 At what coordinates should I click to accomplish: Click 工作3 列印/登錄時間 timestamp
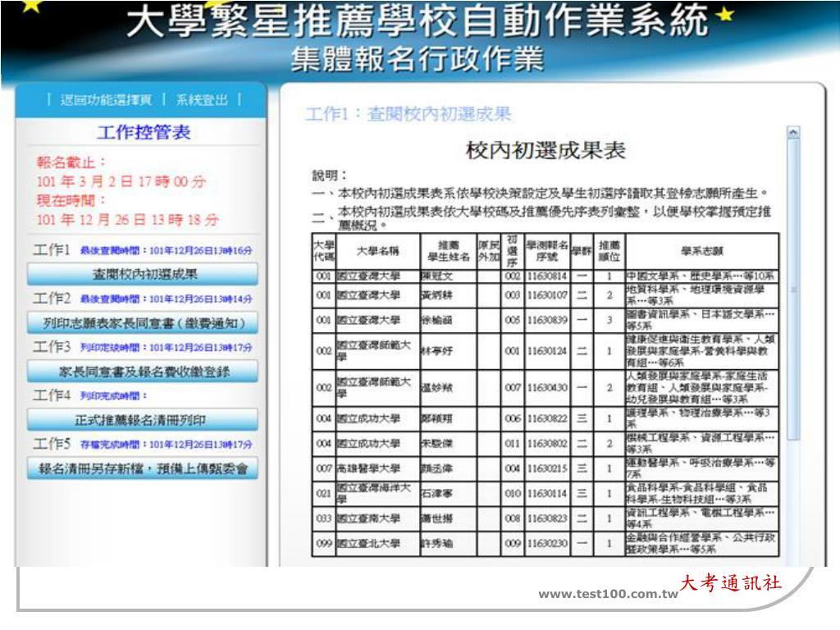coord(166,348)
